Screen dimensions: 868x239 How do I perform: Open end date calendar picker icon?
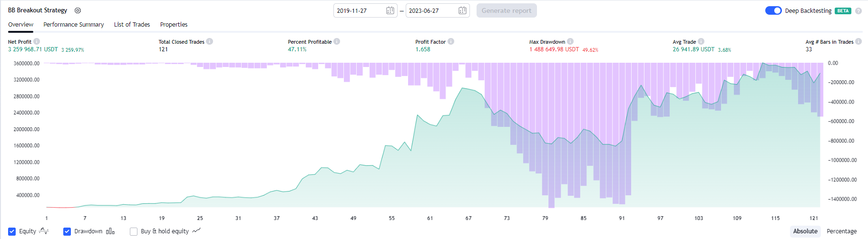tap(462, 10)
